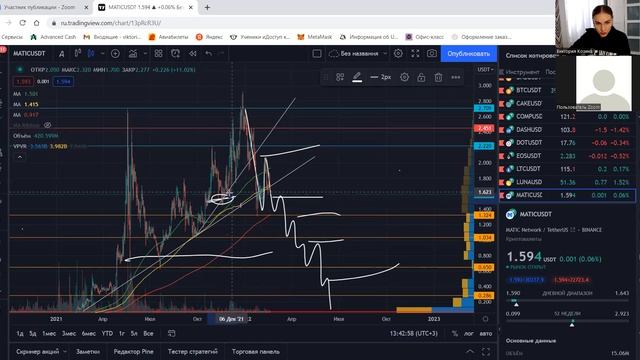Select the 1мес time range

(49, 333)
